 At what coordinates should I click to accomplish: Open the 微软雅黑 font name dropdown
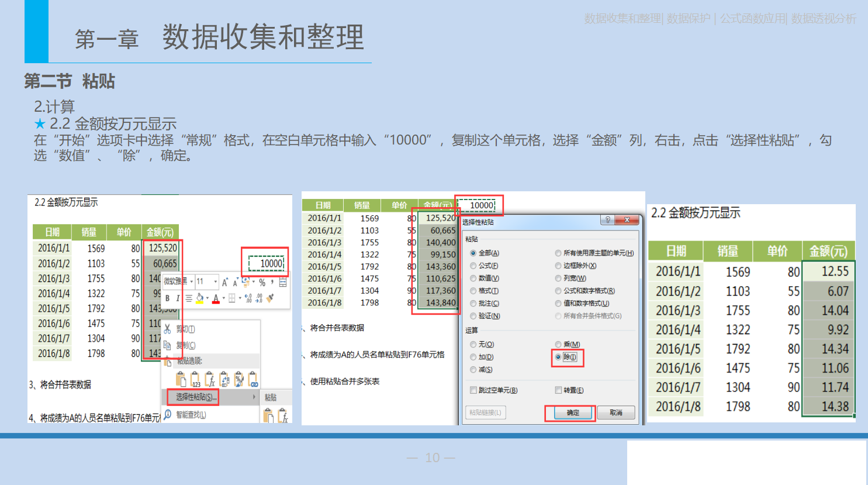pyautogui.click(x=192, y=282)
